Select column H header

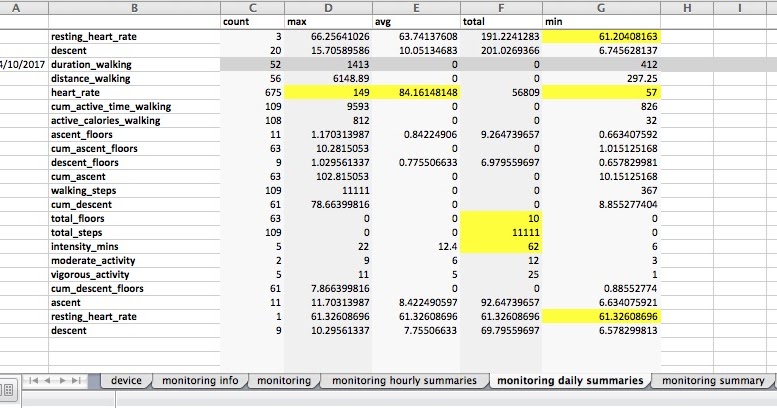(687, 7)
